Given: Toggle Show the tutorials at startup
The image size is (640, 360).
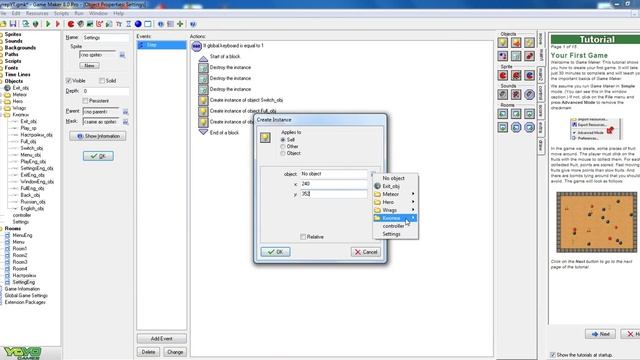Looking at the screenshot, I should [x=553, y=355].
